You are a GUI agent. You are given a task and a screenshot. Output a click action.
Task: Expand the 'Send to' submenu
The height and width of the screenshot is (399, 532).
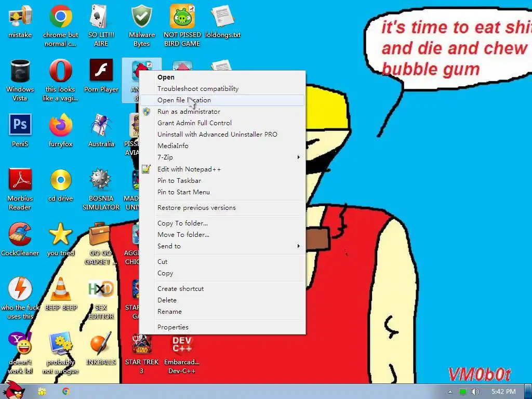click(222, 246)
